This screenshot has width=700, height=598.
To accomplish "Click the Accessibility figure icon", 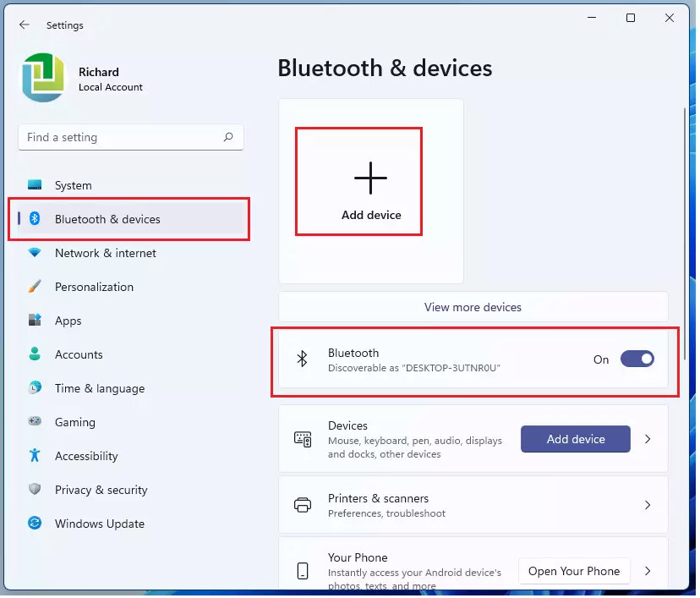I will click(35, 457).
